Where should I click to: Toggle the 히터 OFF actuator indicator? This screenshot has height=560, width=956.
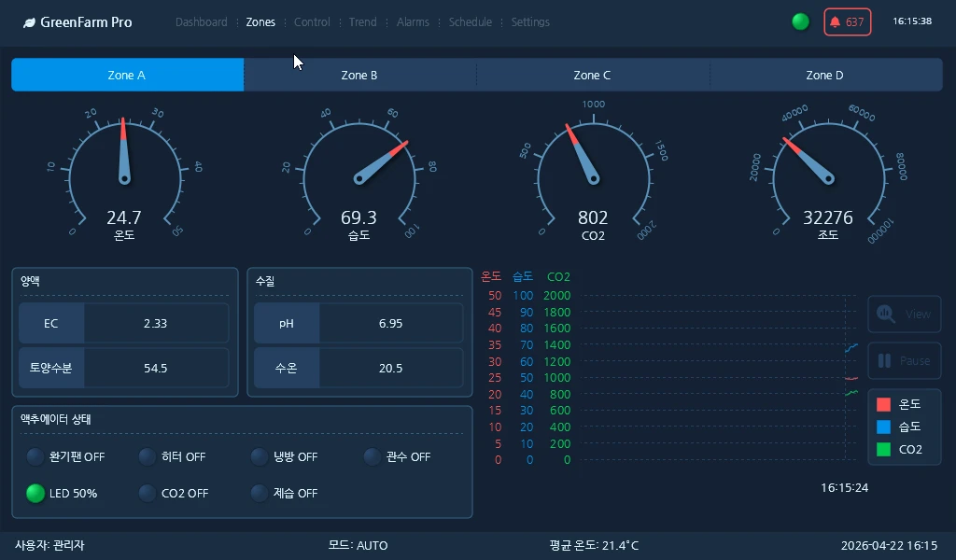(147, 456)
